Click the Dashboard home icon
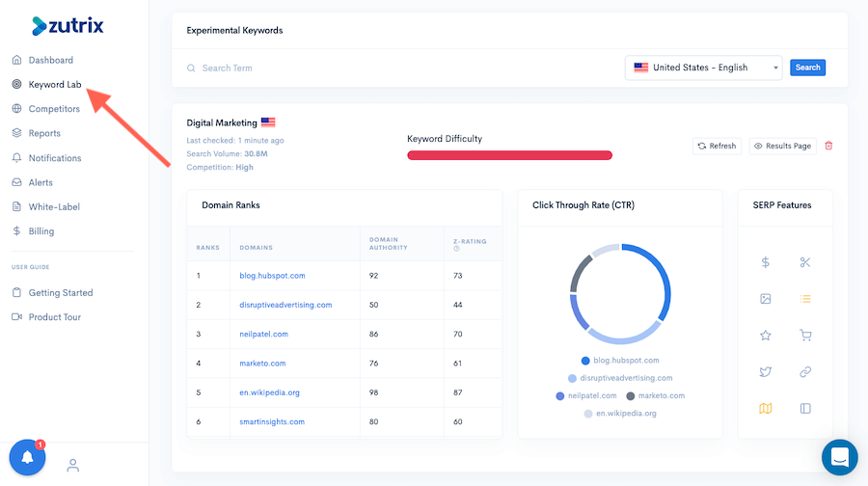This screenshot has height=486, width=868. [16, 60]
